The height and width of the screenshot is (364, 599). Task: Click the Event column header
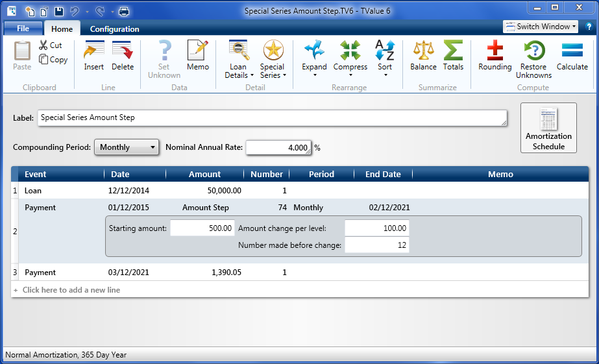tap(61, 174)
